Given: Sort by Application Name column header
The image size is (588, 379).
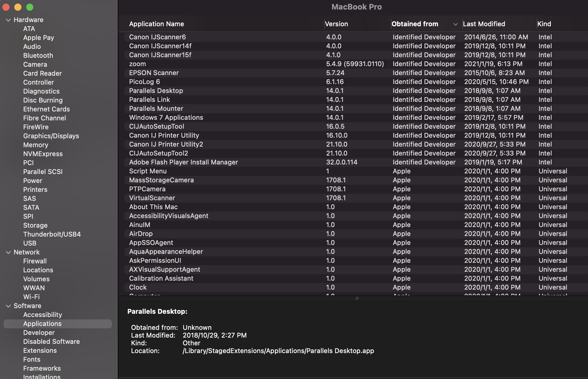Looking at the screenshot, I should tap(157, 24).
